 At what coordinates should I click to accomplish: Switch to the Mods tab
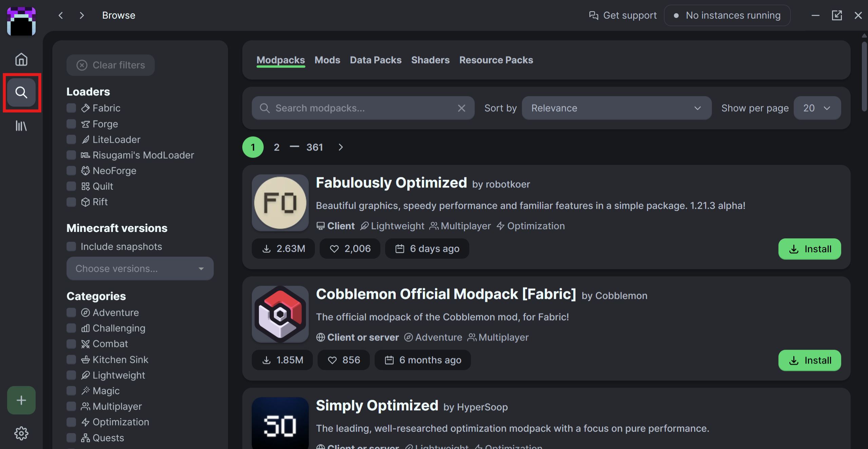pyautogui.click(x=327, y=60)
